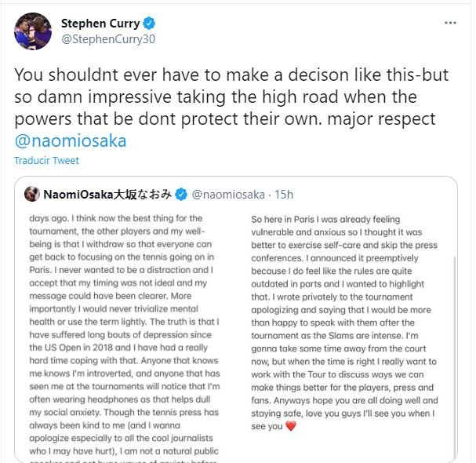Screen dimensions: 476x463
Task: Click the gray @naomiosaka handle in quote header
Action: pos(229,193)
